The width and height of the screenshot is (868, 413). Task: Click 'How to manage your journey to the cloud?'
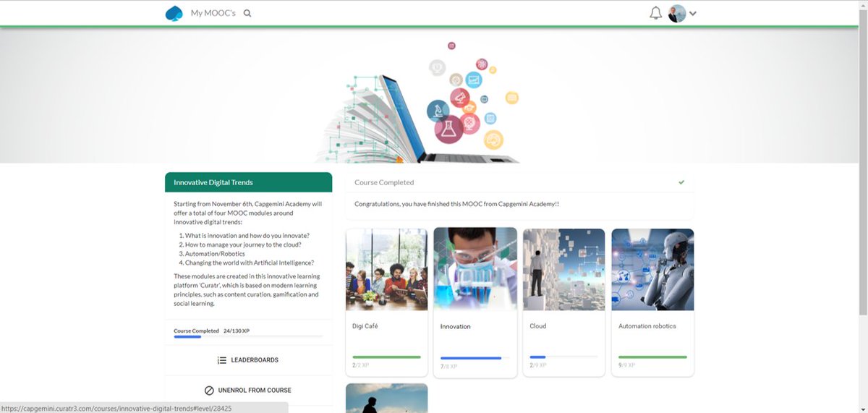pyautogui.click(x=243, y=244)
